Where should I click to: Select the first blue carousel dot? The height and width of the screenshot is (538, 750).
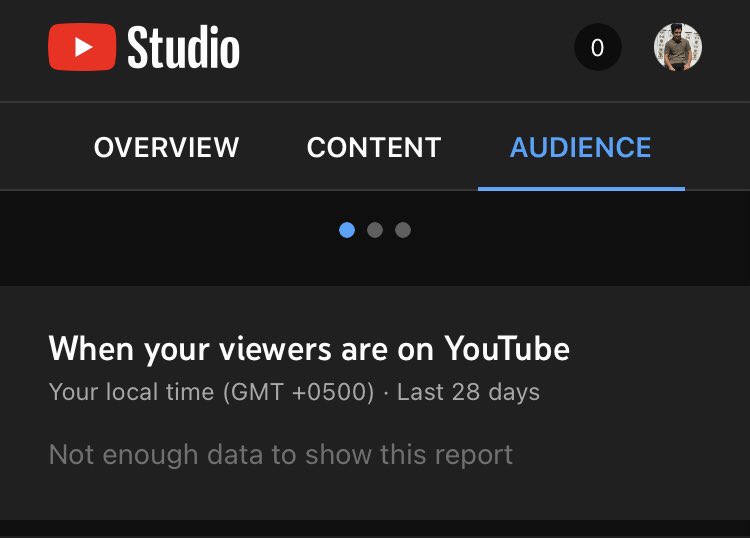[347, 230]
